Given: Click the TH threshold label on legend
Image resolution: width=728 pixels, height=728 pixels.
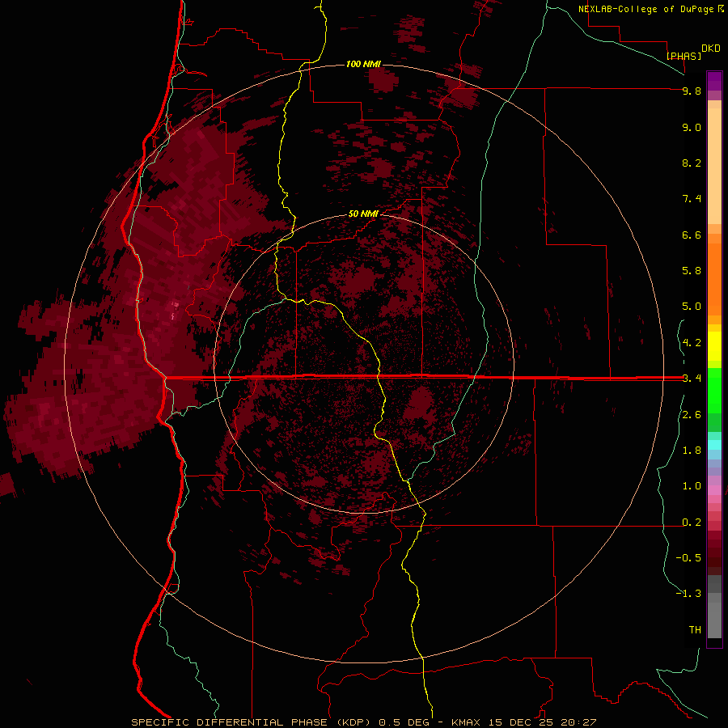Looking at the screenshot, I should pos(695,630).
